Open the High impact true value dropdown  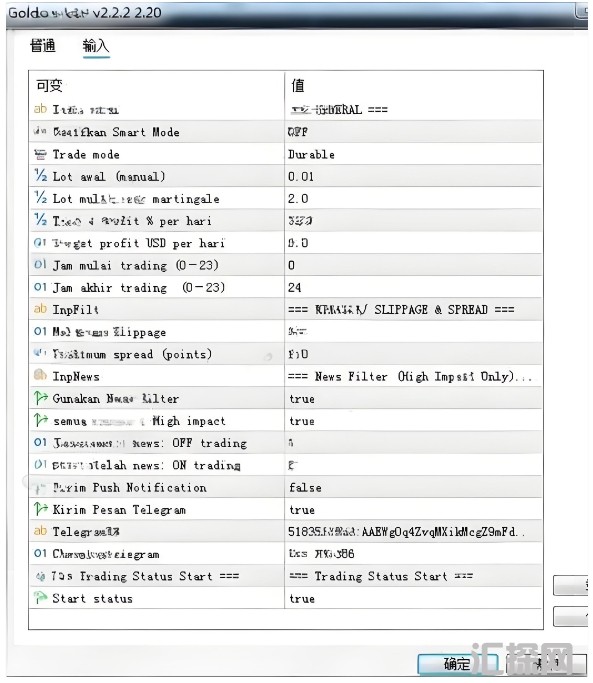click(413, 421)
